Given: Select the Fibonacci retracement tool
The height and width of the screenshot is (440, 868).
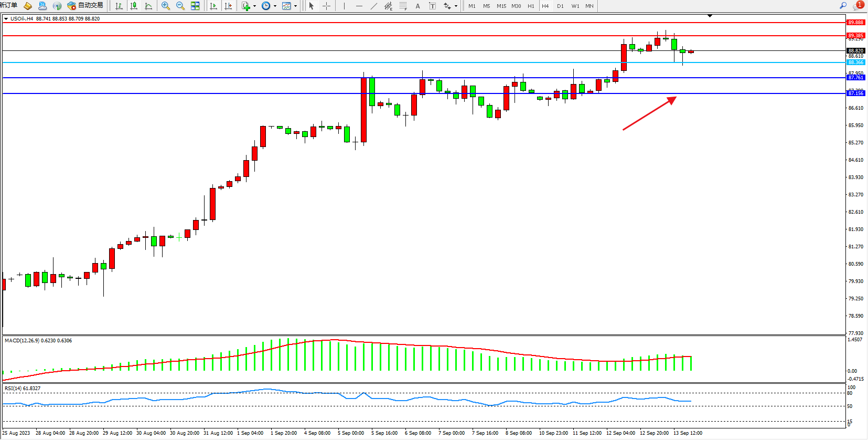Looking at the screenshot, I should point(403,6).
